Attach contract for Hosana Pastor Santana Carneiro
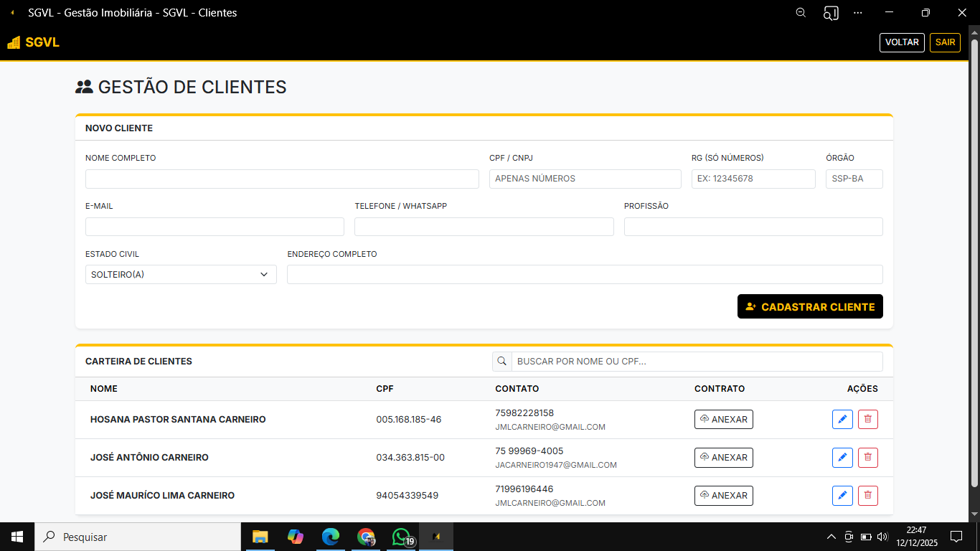 [723, 420]
